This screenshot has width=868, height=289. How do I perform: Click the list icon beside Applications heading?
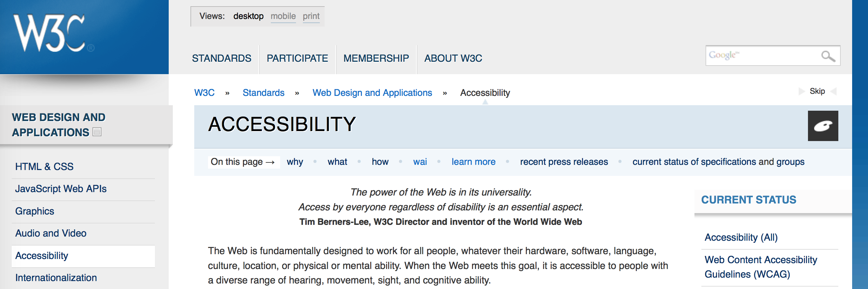point(97,132)
